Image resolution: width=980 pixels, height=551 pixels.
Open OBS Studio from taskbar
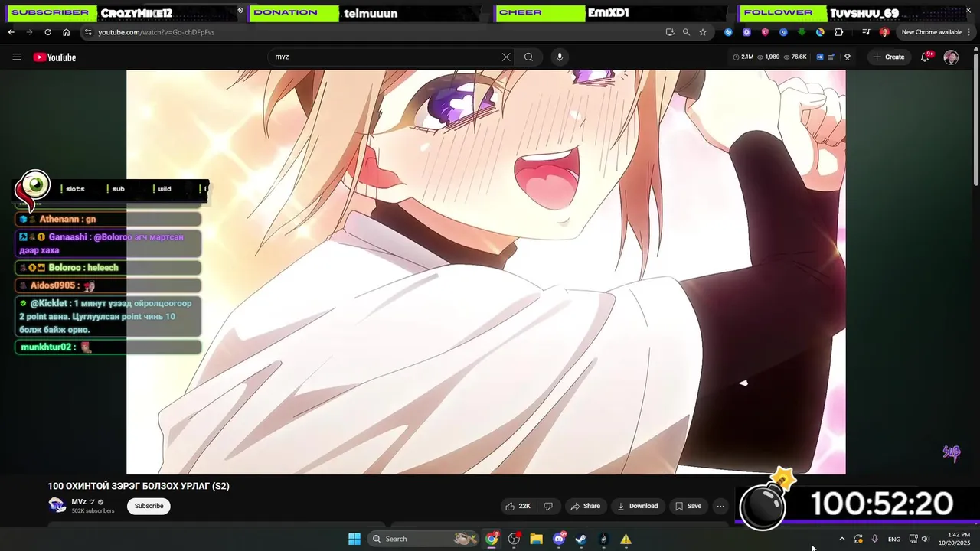[514, 539]
